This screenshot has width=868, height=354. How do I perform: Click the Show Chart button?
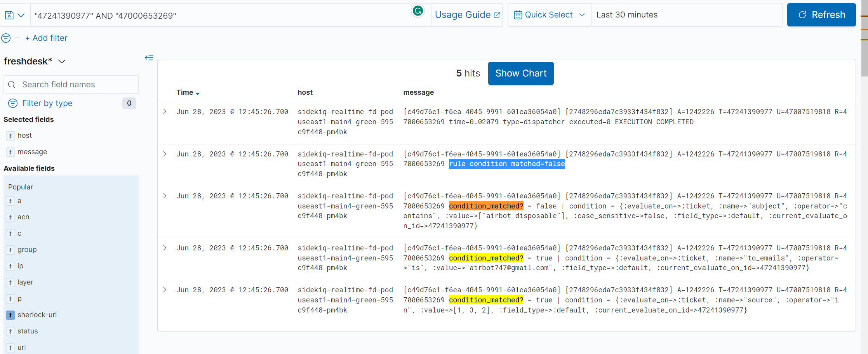pyautogui.click(x=521, y=73)
